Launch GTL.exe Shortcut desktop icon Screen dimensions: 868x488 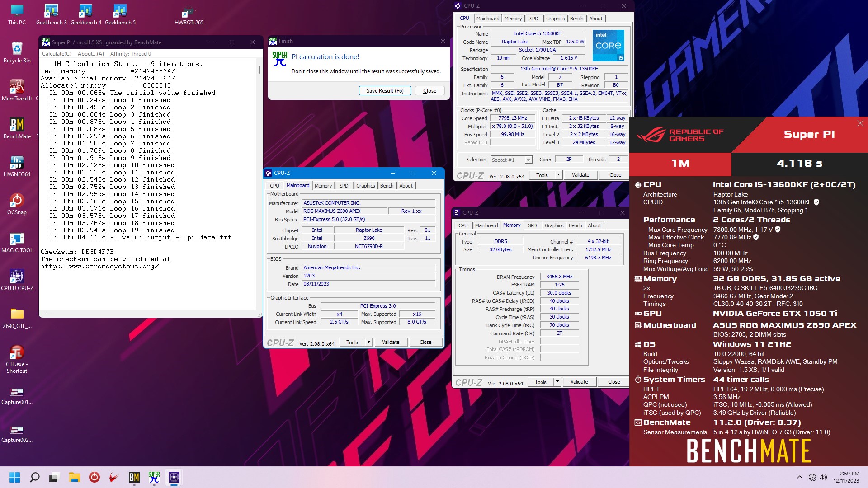[x=17, y=359]
